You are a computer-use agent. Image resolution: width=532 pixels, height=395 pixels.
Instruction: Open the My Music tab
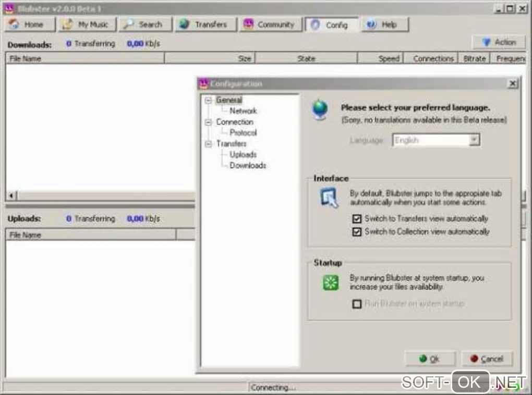pos(87,24)
